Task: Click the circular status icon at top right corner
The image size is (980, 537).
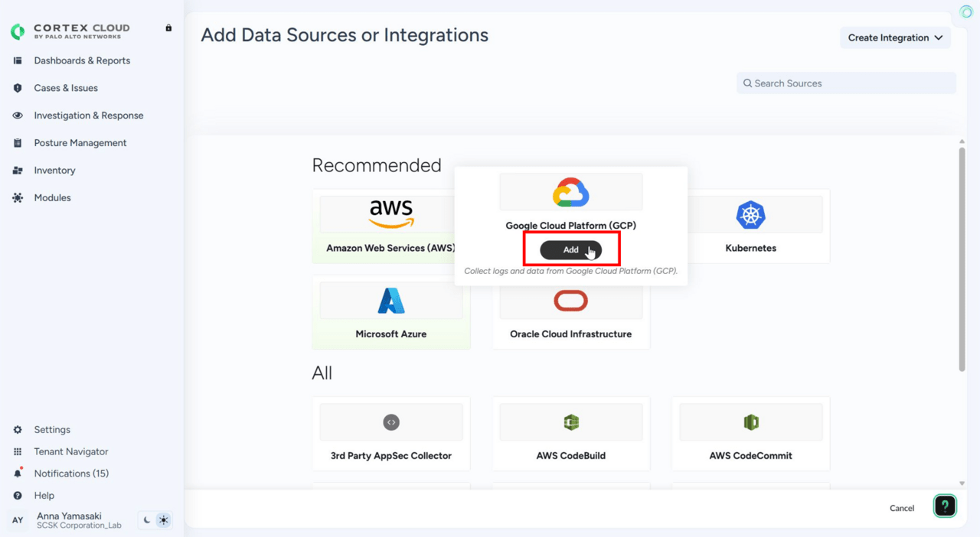Action: point(966,12)
